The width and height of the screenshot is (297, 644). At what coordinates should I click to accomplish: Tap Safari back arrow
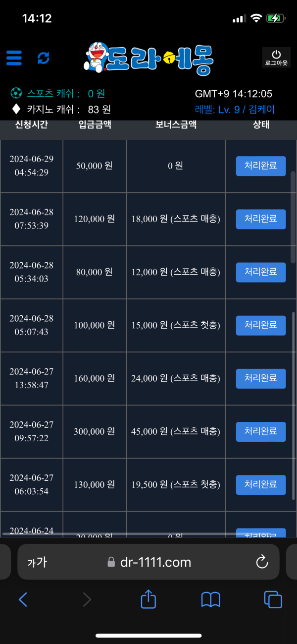(x=23, y=600)
